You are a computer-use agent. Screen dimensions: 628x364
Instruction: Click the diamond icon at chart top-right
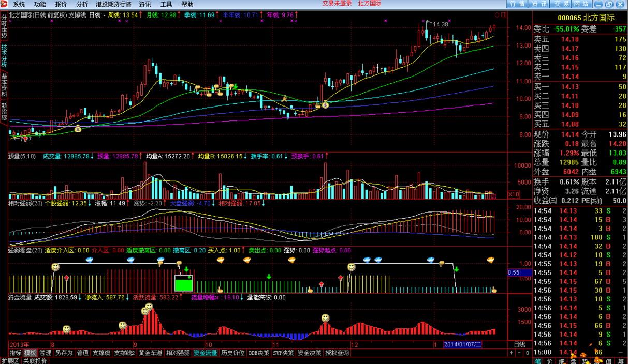tap(497, 15)
